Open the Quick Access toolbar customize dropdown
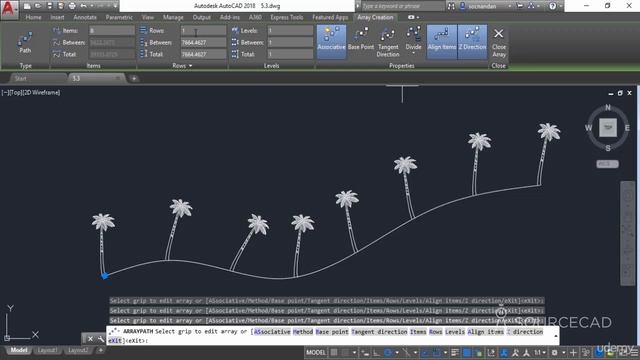The height and width of the screenshot is (360, 640). (116, 6)
